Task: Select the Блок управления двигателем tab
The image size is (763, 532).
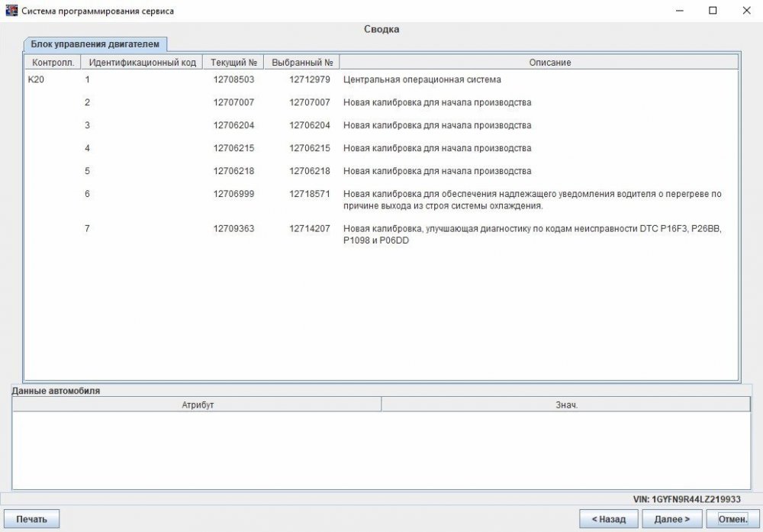Action: coord(95,44)
